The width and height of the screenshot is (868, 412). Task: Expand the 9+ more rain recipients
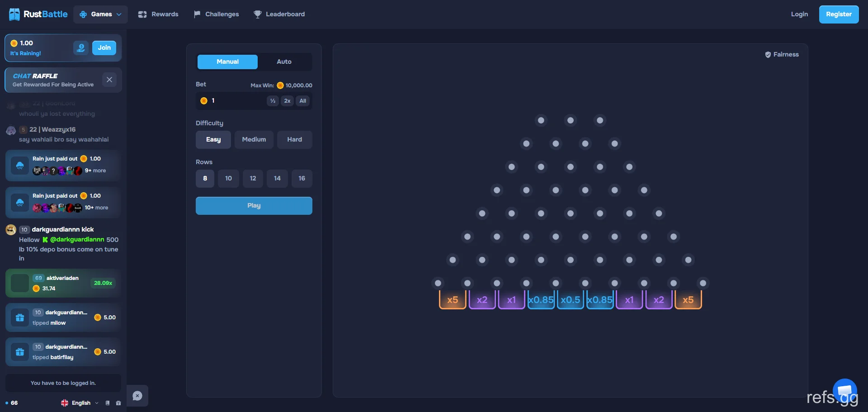coord(95,170)
